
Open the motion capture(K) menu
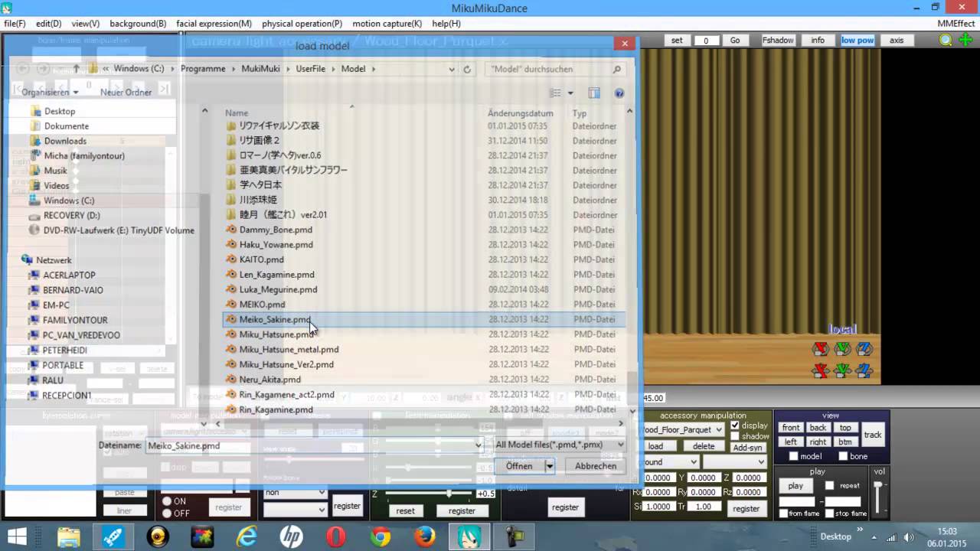coord(387,24)
